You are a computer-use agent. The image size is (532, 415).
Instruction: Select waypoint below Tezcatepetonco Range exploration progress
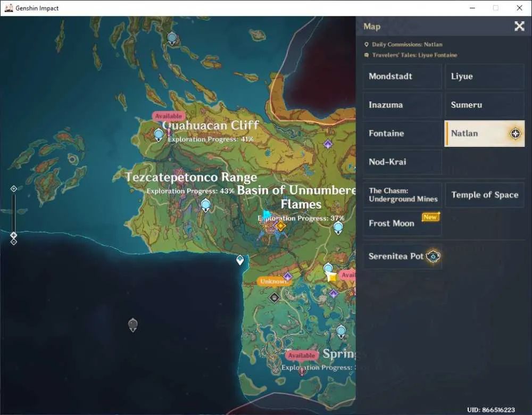click(205, 205)
